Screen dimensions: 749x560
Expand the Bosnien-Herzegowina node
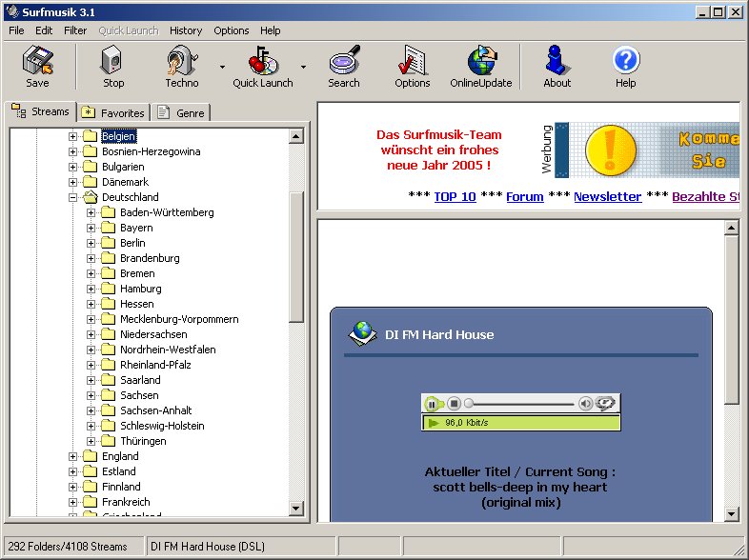(x=72, y=151)
